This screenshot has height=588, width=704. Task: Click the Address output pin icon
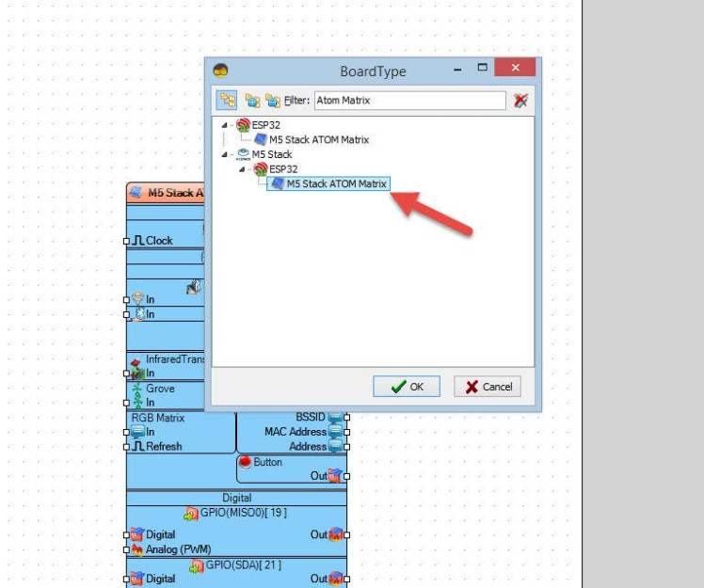[335, 447]
